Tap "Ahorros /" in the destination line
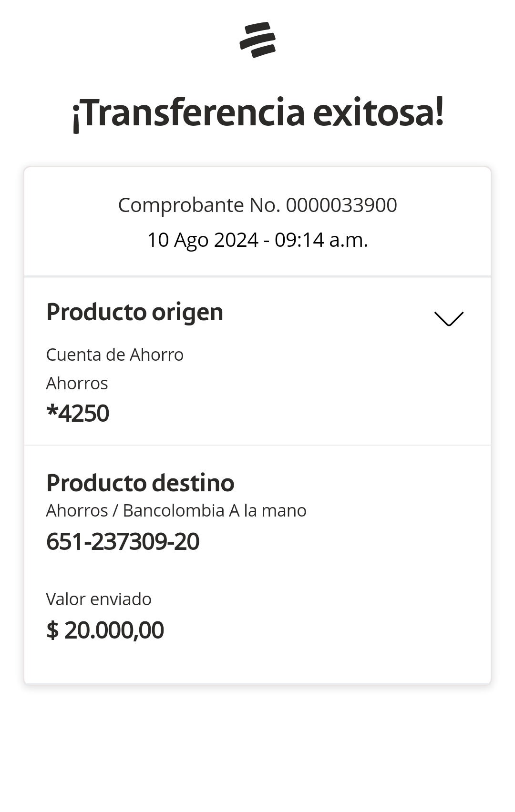 point(82,511)
